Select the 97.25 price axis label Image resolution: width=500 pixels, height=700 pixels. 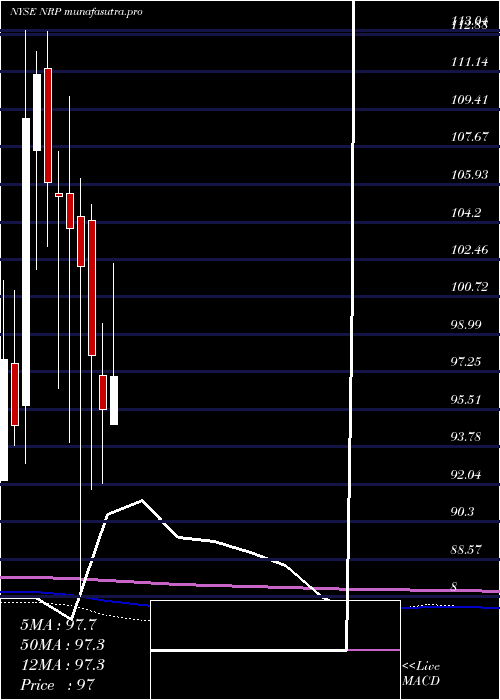click(x=466, y=362)
